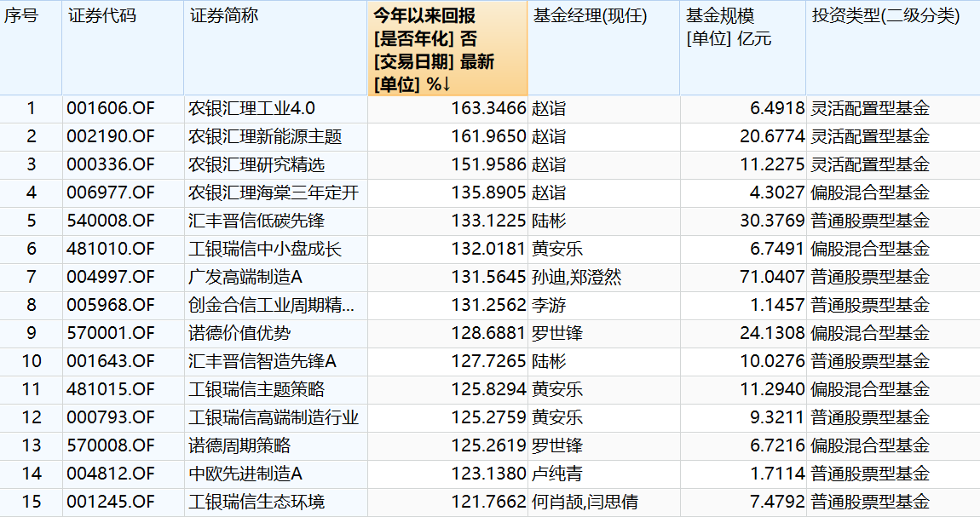Click fund size value 1.7114
This screenshot has width=980, height=517.
777,474
